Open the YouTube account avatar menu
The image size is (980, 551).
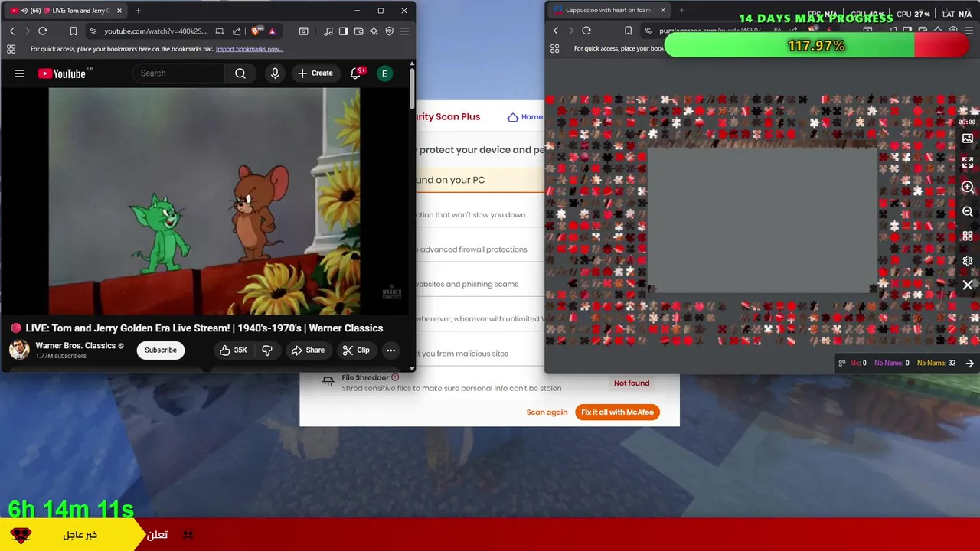[385, 73]
